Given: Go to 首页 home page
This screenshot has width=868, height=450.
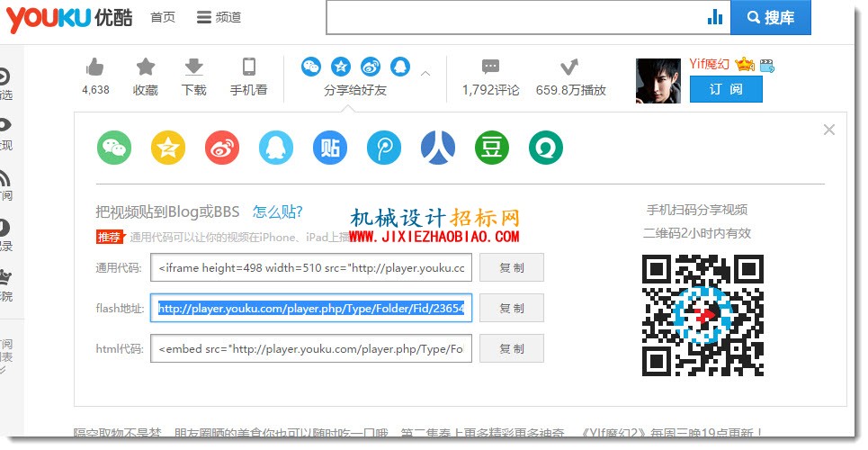Looking at the screenshot, I should 163,17.
